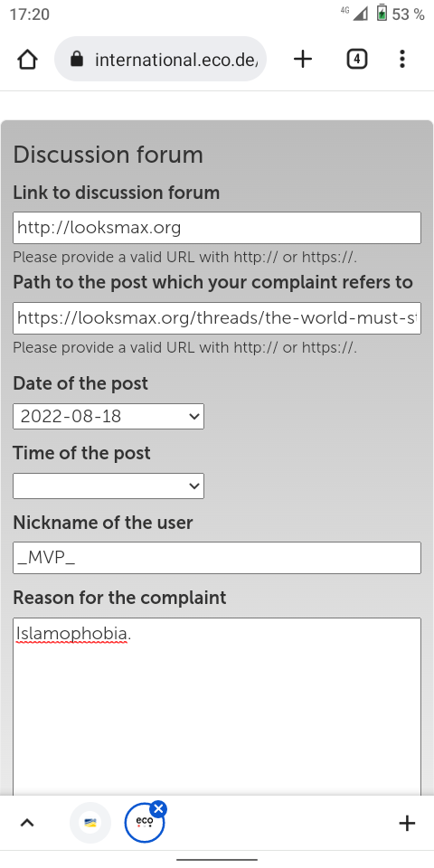This screenshot has height=868, width=434.
Task: Close the eco tab with the blue X
Action: pos(158,808)
